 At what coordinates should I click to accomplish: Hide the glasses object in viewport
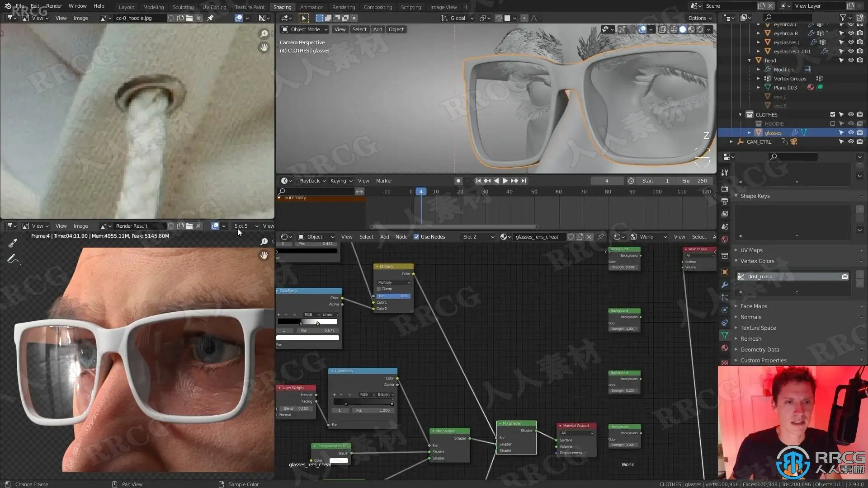click(x=851, y=133)
